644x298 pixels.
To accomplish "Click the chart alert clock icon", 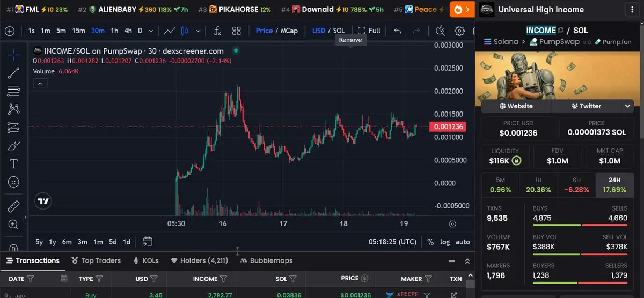I will 441,31.
